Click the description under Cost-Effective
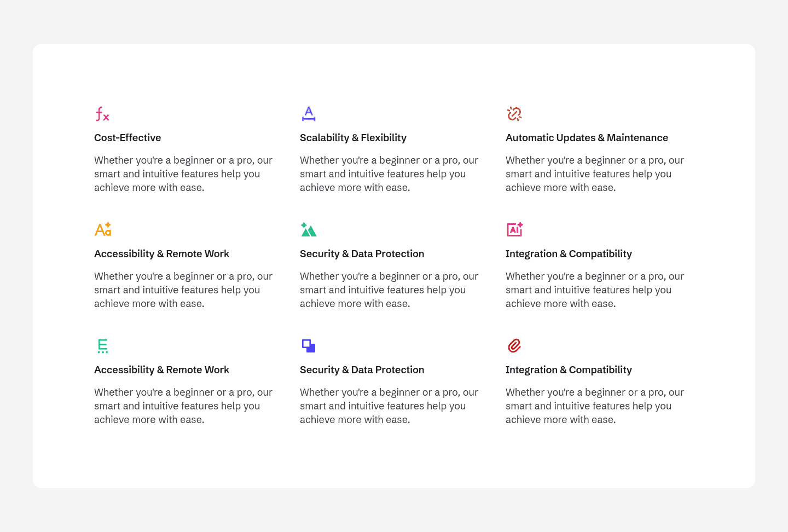 click(183, 174)
